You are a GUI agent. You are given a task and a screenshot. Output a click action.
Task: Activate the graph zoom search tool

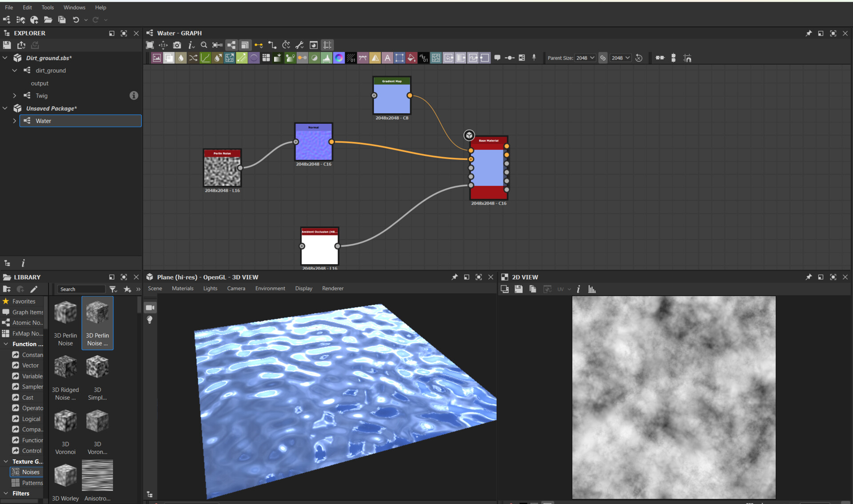coord(204,45)
